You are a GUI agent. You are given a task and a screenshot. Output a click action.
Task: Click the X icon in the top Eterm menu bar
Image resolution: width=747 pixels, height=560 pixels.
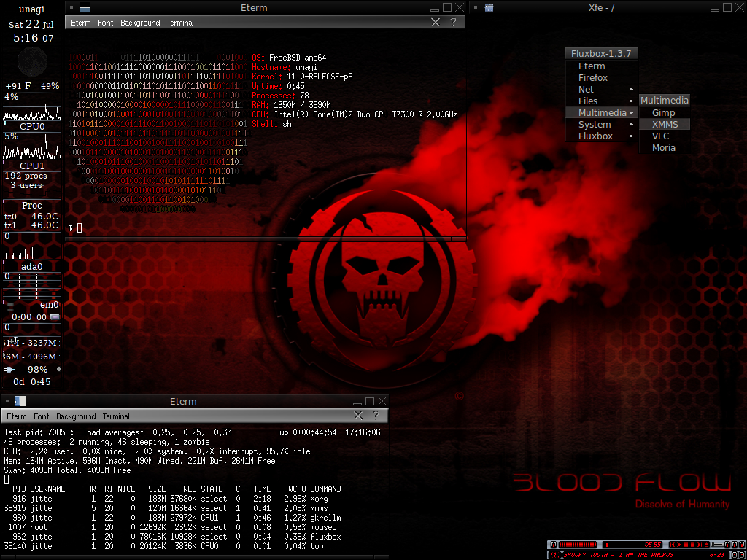pyautogui.click(x=436, y=23)
